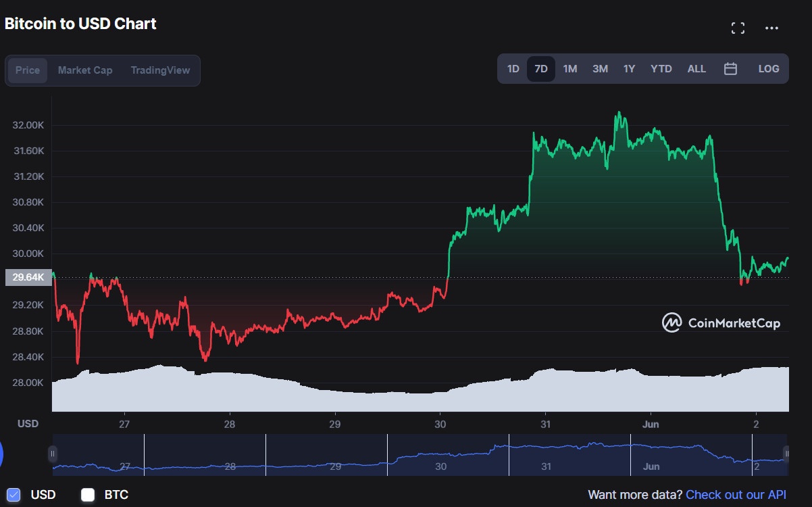Select the YTD time range
This screenshot has width=812, height=507.
(661, 68)
